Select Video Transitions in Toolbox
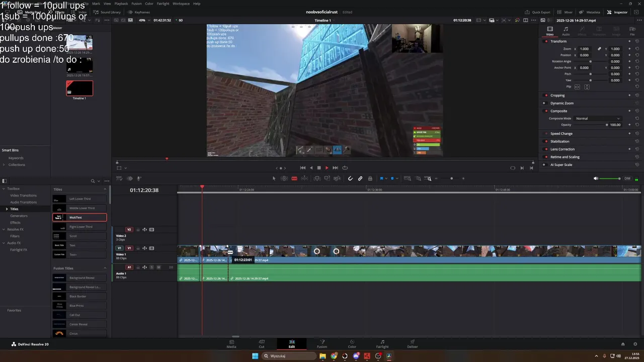The image size is (644, 362). pyautogui.click(x=23, y=195)
